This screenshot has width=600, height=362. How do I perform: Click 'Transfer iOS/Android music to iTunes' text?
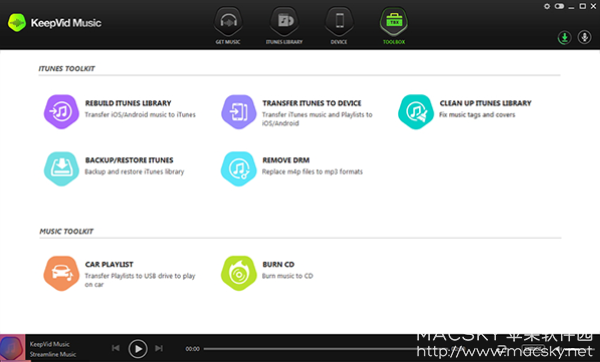pyautogui.click(x=140, y=114)
